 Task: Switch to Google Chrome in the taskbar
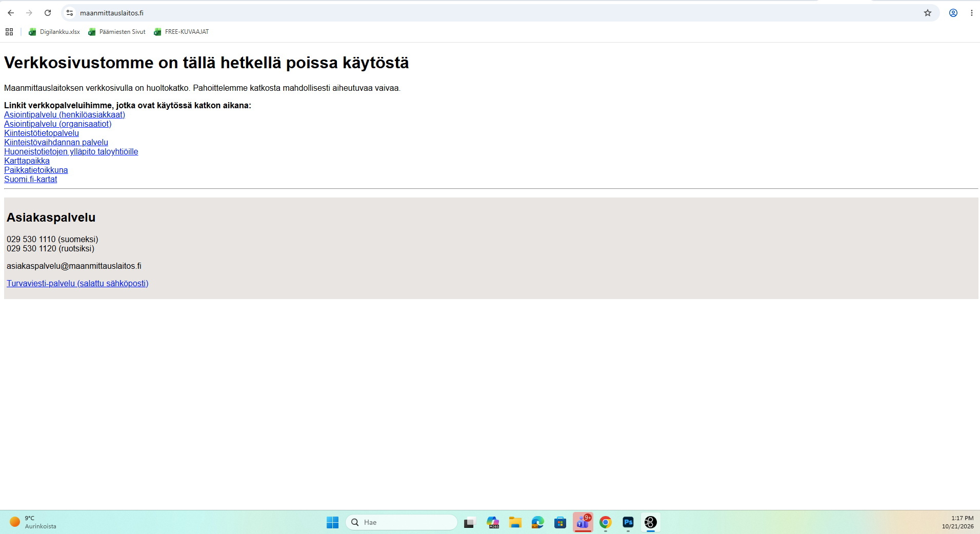(605, 522)
